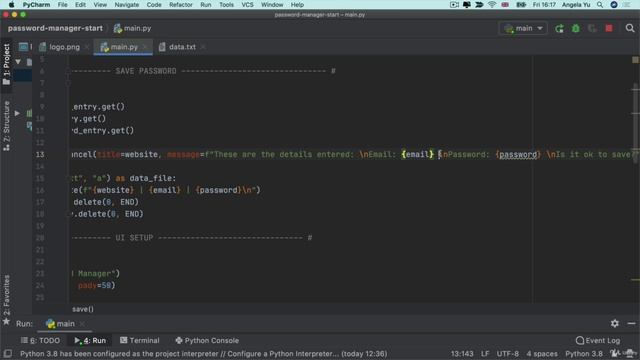This screenshot has width=640, height=360.
Task: Change 4 spaces indent setting
Action: [542, 353]
